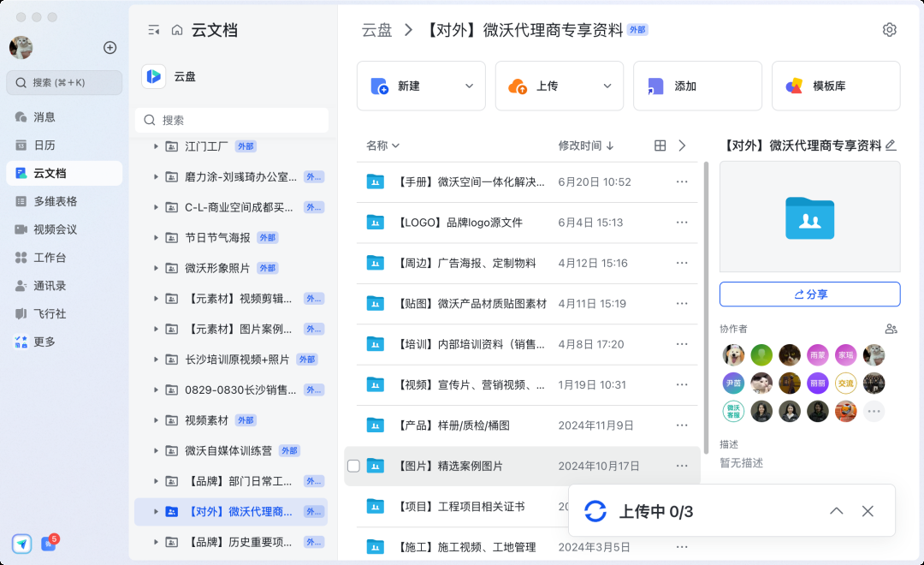Open 消息 in the left sidebar

pyautogui.click(x=64, y=117)
